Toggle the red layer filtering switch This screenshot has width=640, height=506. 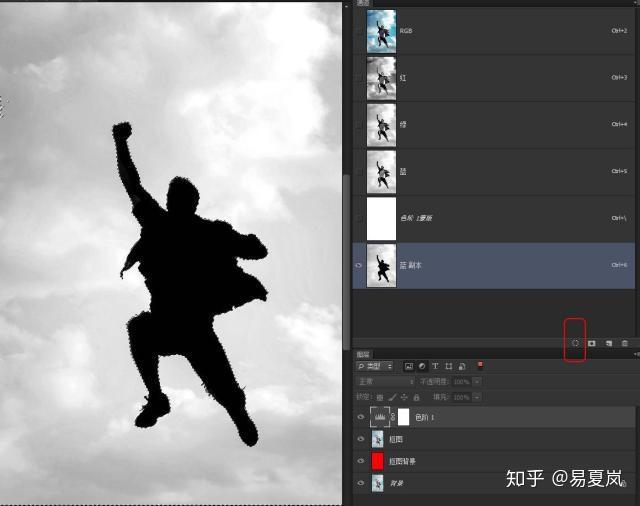tap(480, 365)
